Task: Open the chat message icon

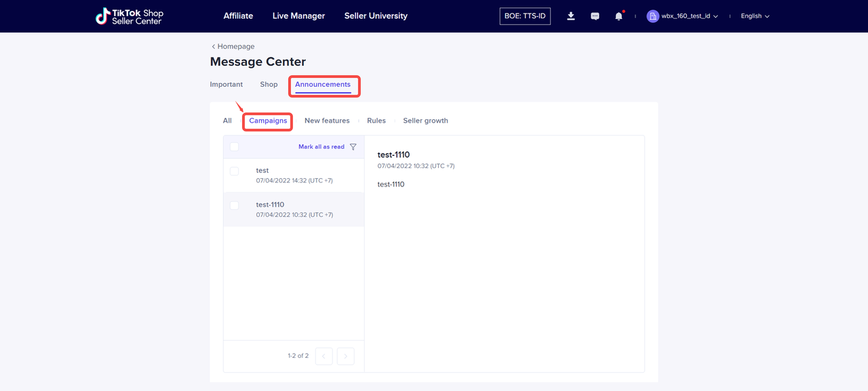Action: [x=595, y=16]
